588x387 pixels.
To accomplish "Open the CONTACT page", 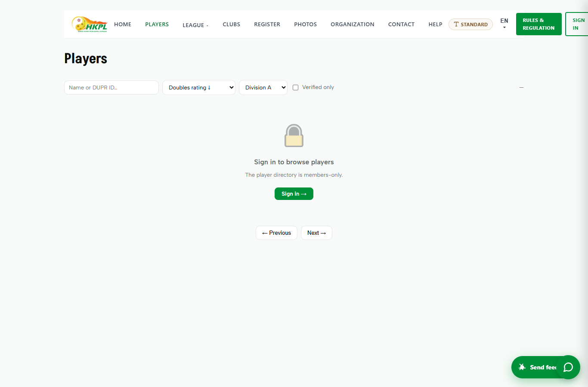I will (401, 25).
